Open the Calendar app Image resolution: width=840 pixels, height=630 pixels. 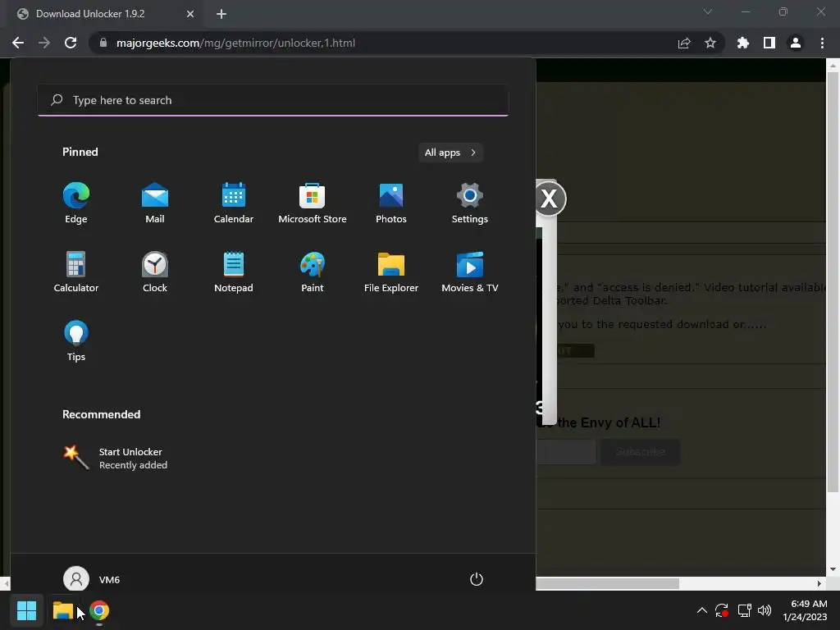234,203
